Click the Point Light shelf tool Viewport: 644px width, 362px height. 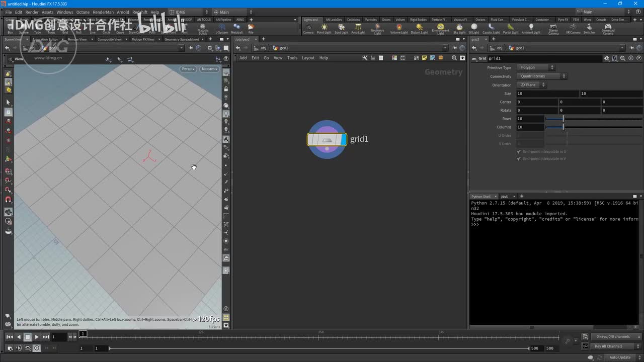coord(324,29)
